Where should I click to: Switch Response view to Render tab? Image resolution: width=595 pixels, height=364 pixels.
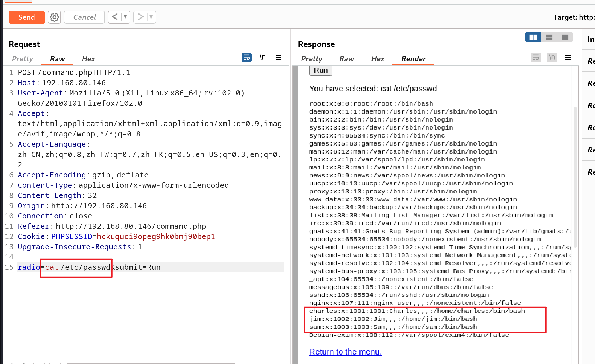[x=413, y=59]
